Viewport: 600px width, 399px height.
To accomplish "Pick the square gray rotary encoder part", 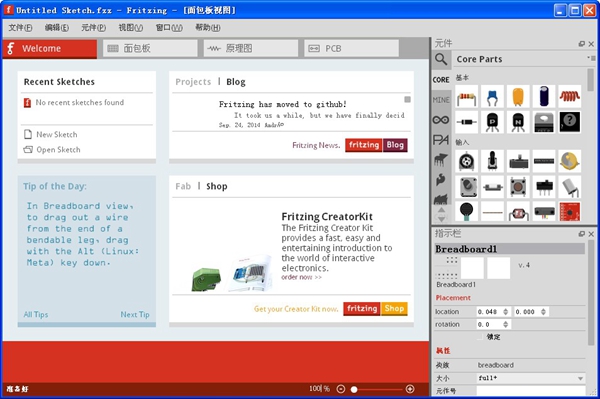I will (x=467, y=187).
